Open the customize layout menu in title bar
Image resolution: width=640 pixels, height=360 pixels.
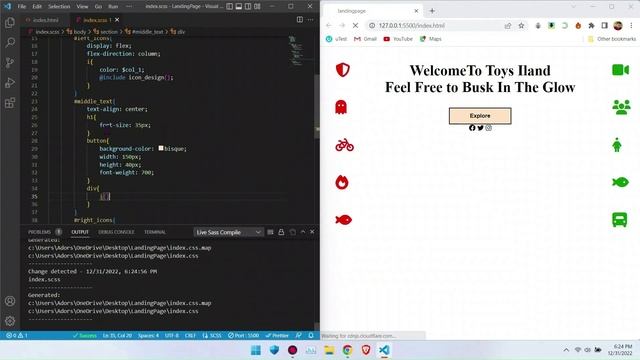coord(257,6)
